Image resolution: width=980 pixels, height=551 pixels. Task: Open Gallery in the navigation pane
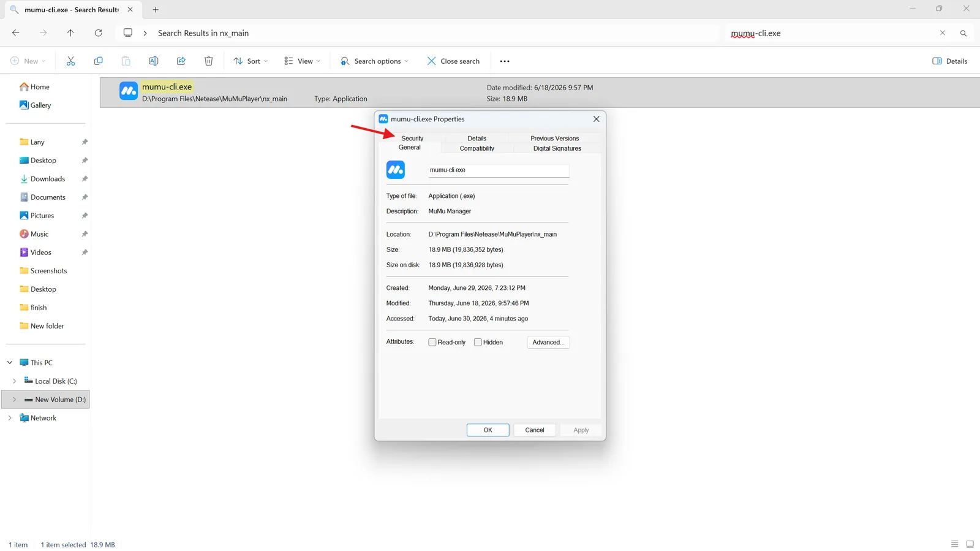(35, 105)
